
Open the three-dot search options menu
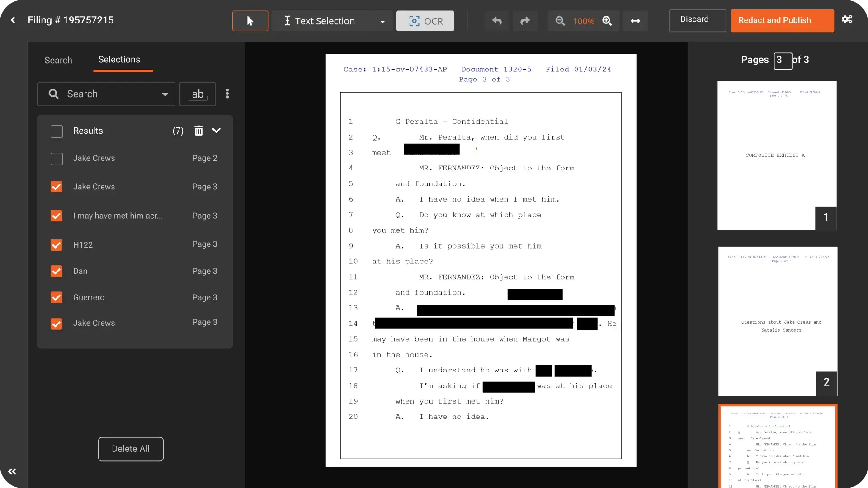227,94
